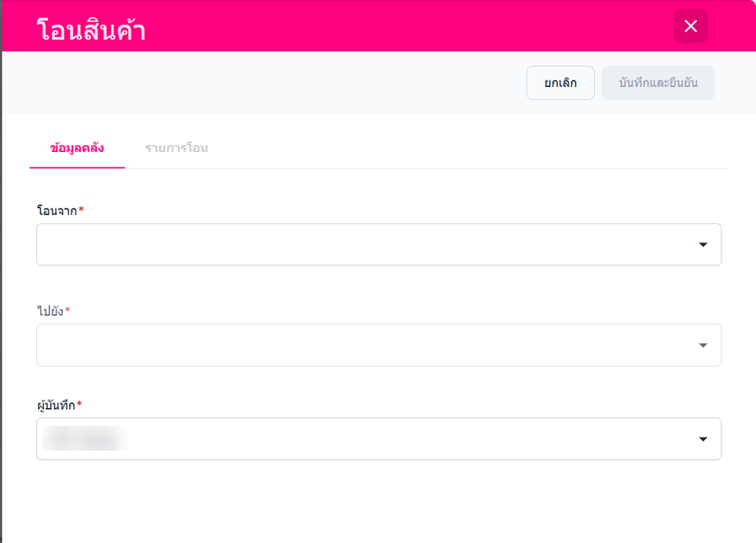756x543 pixels.
Task: Open the ไปยัง dropdown field
Action: [379, 345]
